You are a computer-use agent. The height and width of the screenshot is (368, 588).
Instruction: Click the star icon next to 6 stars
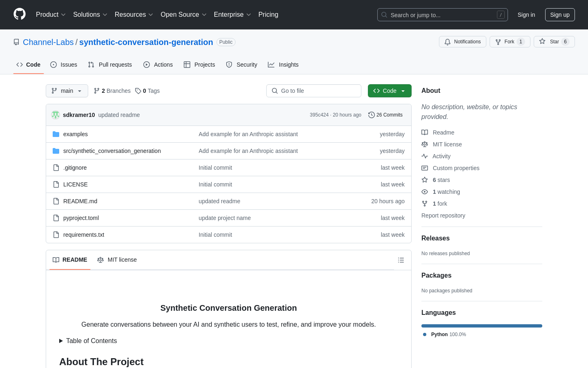(x=425, y=180)
